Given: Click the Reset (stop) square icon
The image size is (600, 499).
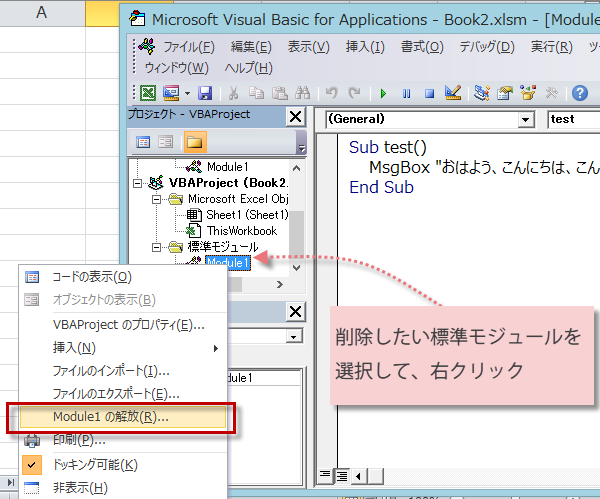Looking at the screenshot, I should click(x=429, y=94).
